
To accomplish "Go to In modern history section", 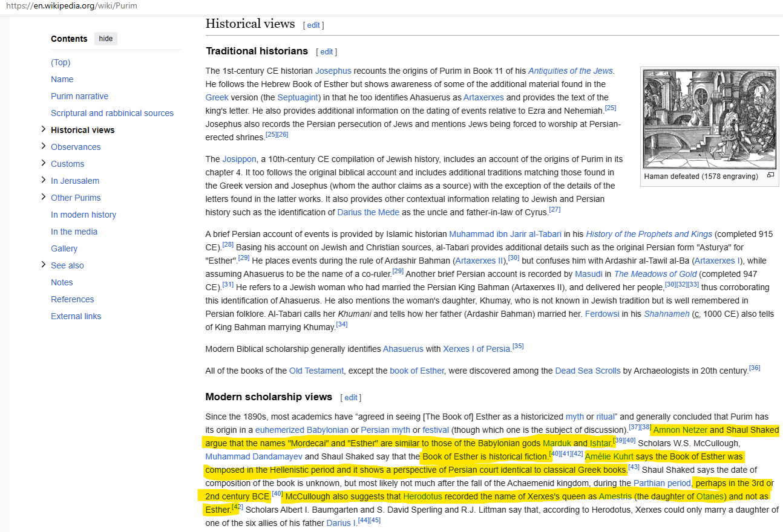I will point(84,215).
